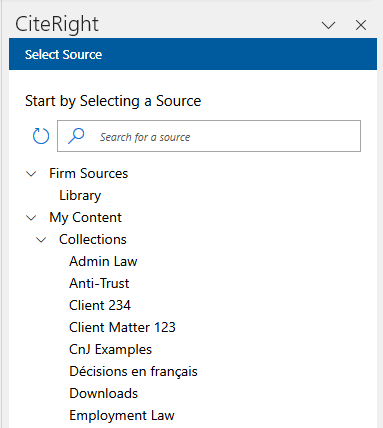
Task: Open the Client Matter 123 collection
Action: (x=122, y=327)
